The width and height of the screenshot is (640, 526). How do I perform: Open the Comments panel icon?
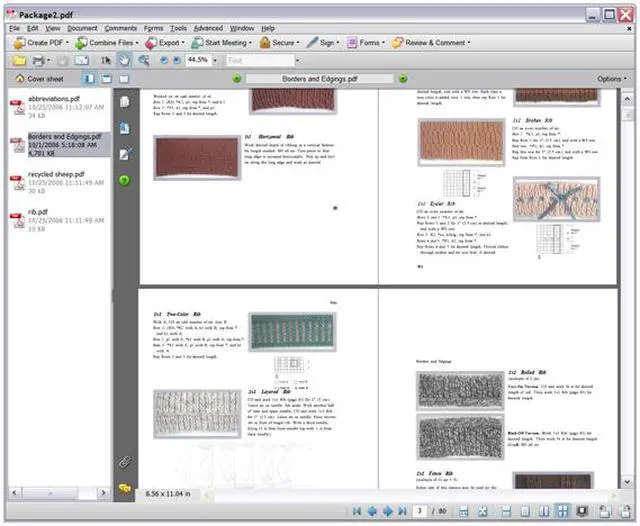tap(125, 487)
